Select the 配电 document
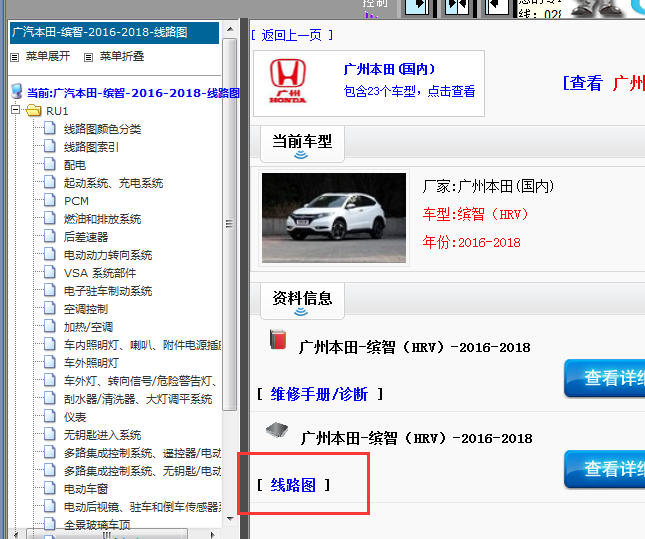 [x=75, y=165]
